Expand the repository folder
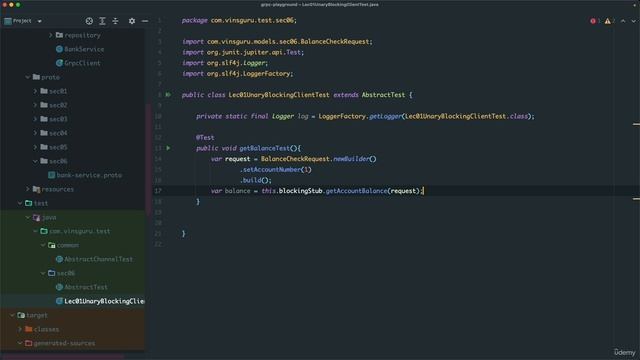This screenshot has height=360, width=640. tap(51, 35)
